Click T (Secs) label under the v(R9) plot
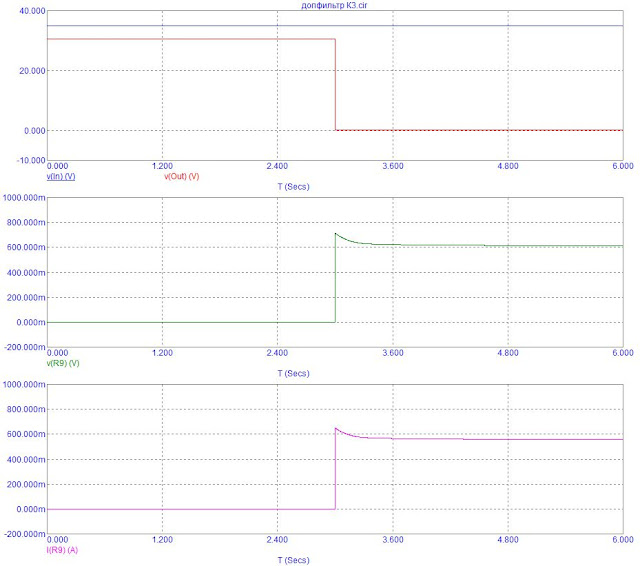Image resolution: width=640 pixels, height=566 pixels. coord(293,373)
